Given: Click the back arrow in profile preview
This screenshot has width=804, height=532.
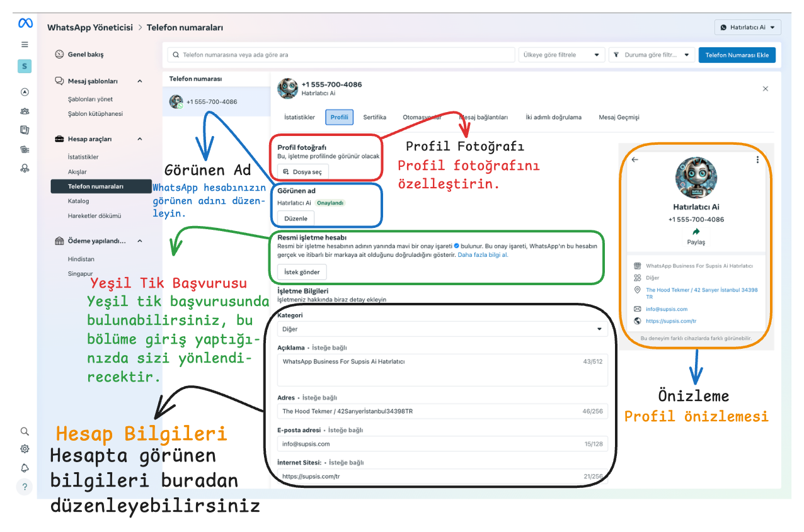Looking at the screenshot, I should [635, 160].
